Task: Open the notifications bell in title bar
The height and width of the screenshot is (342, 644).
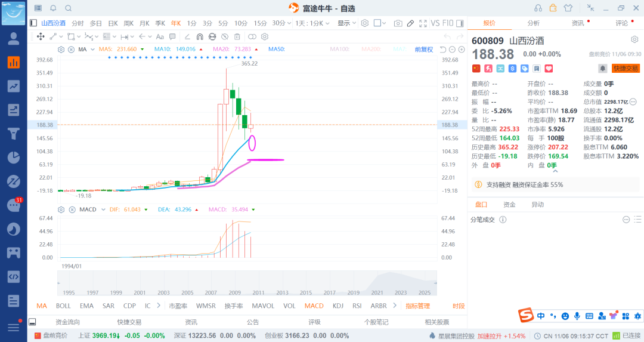Action: [x=54, y=8]
